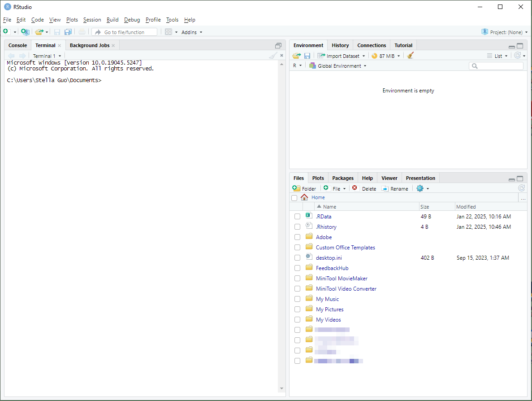Viewport: 532px width, 401px height.
Task: Tick the checkbox for desktop.ini
Action: coord(297,258)
